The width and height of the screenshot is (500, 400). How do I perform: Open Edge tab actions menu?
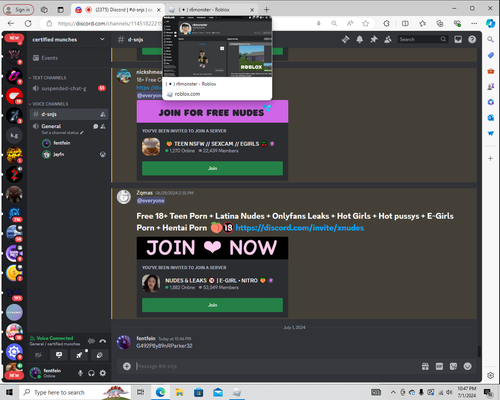60,10
